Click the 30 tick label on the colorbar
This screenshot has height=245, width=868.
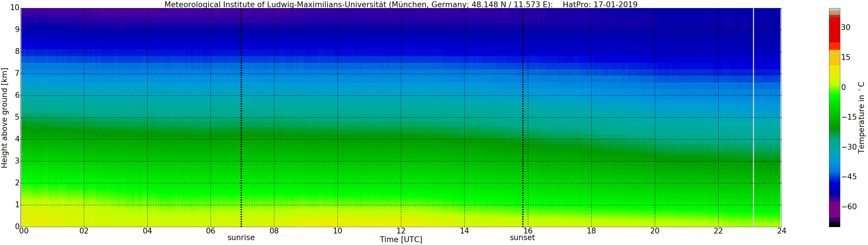[x=845, y=28]
